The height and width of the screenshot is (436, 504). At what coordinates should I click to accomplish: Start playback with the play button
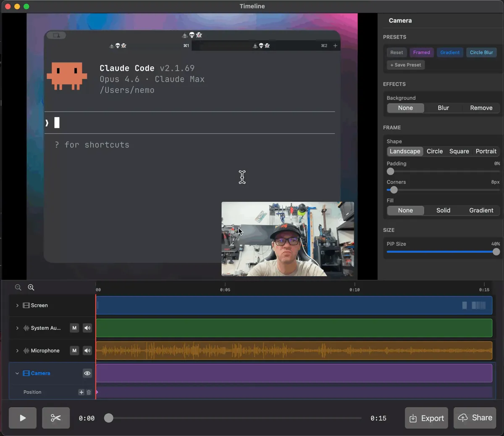tap(23, 418)
